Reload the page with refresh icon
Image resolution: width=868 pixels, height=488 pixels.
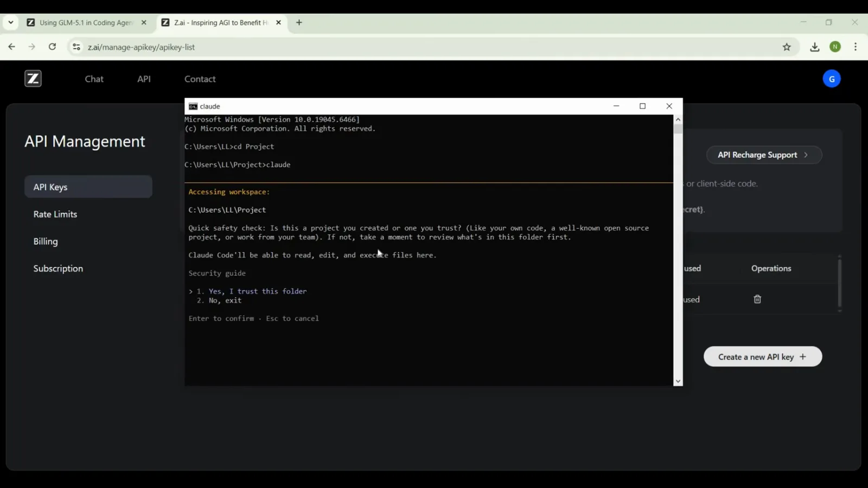(x=52, y=47)
